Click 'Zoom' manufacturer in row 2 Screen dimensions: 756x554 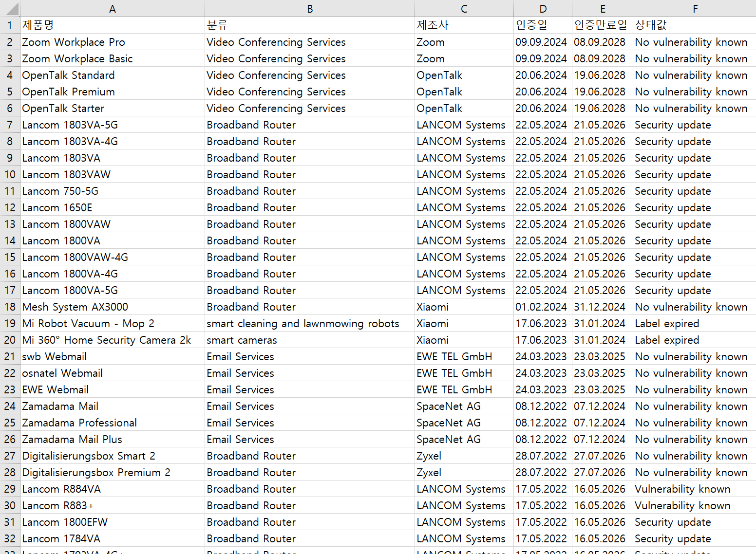(464, 42)
